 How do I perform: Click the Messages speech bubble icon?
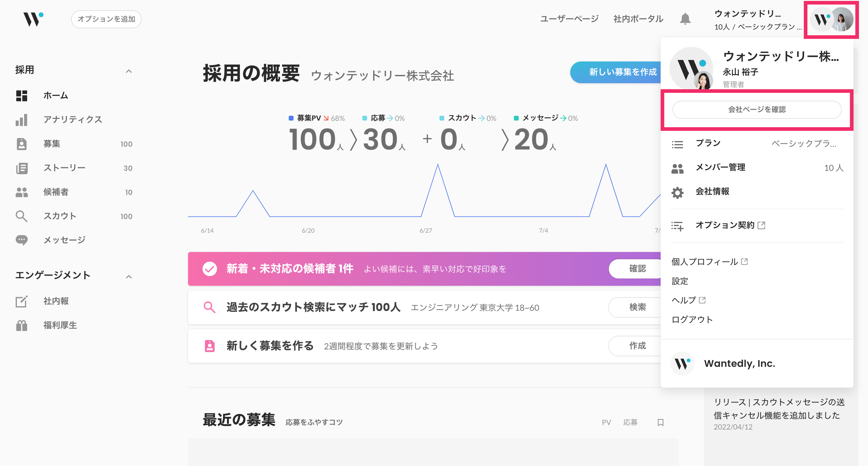[22, 240]
